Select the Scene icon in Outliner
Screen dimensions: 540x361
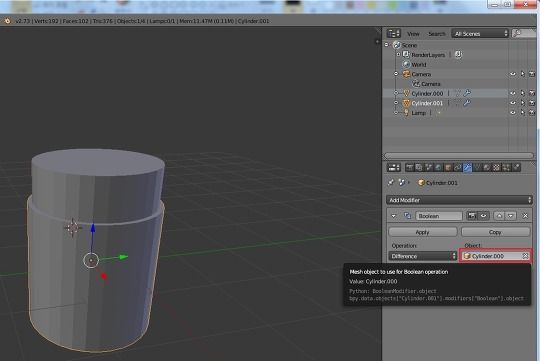[397, 45]
